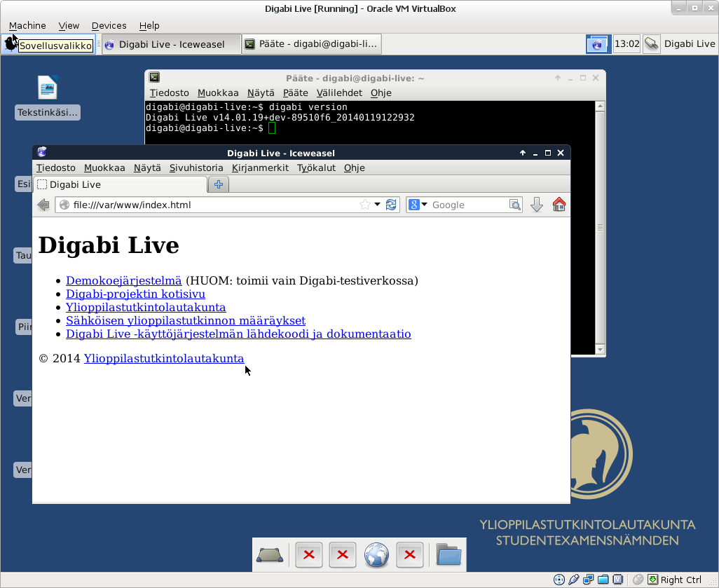Screen dimensions: 719x588
Task: Open Iceweasel Kirjanmerkit menu
Action: [260, 168]
